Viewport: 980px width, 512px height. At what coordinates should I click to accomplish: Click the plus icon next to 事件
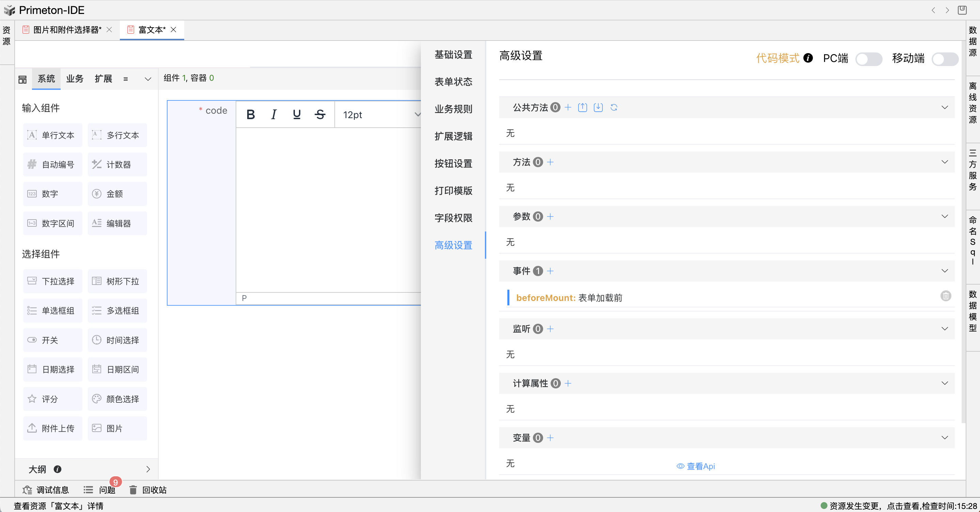click(x=550, y=271)
